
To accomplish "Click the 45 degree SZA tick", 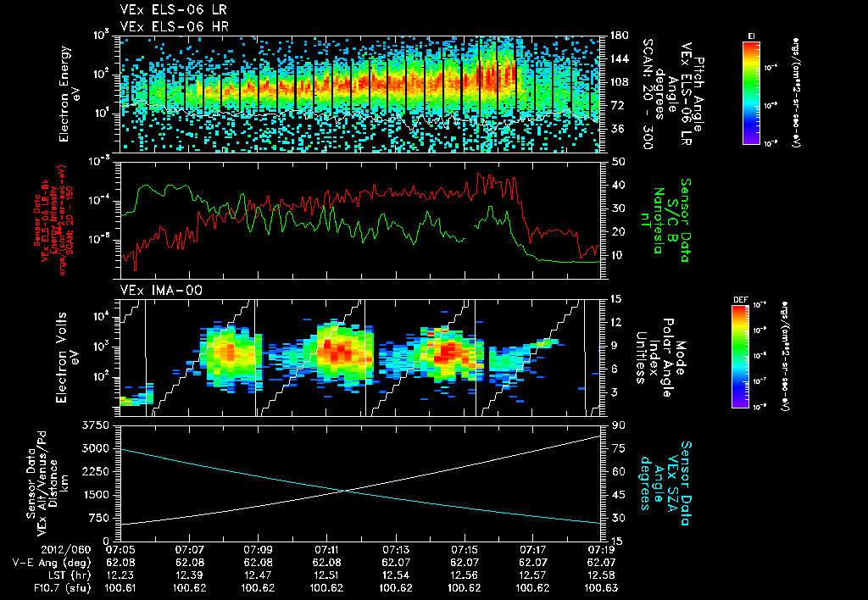I will coord(620,495).
